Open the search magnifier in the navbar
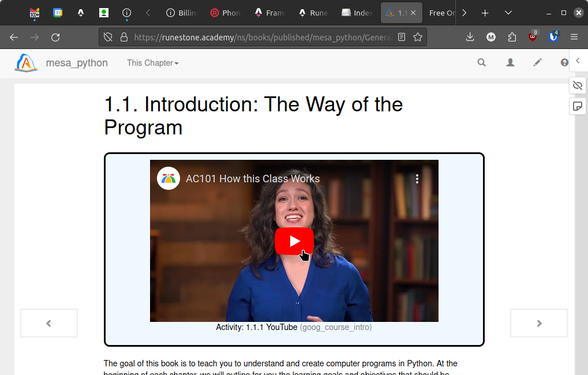This screenshot has width=588, height=375. point(481,63)
